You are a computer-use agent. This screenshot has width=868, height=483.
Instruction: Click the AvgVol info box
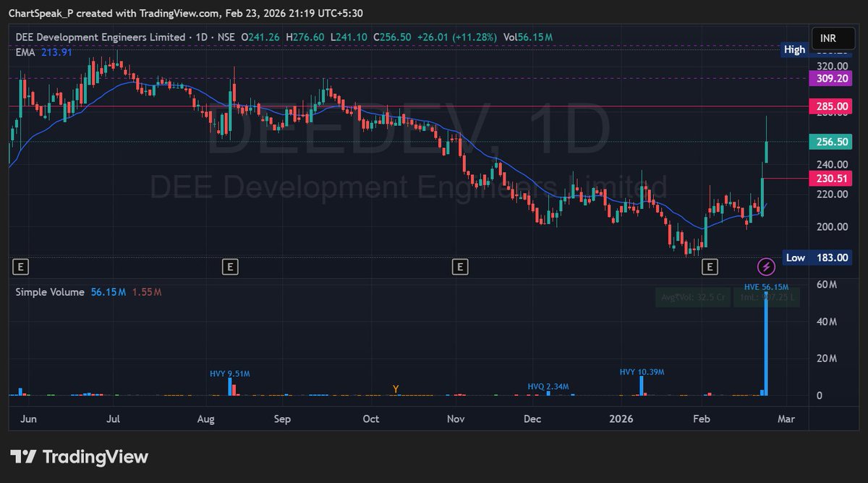click(693, 297)
